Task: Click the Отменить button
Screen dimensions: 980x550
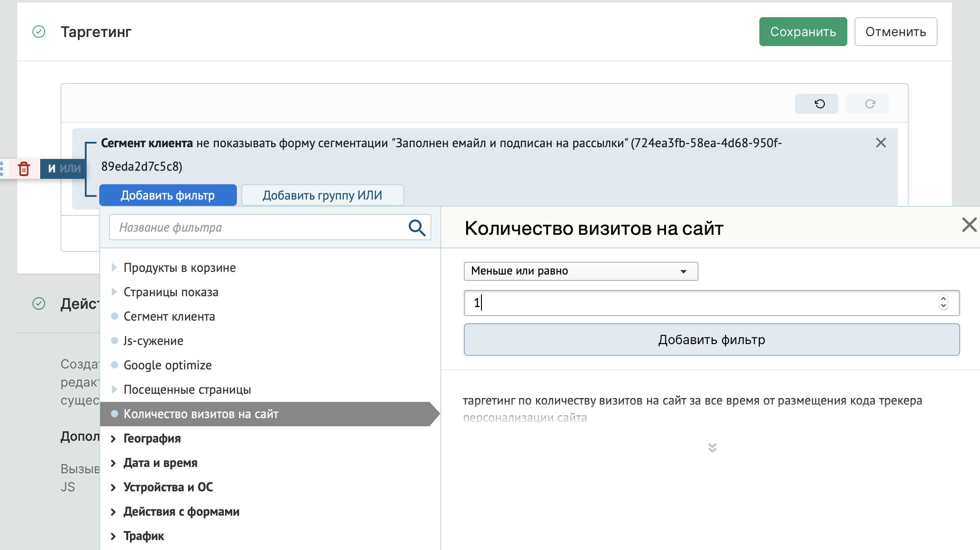Action: pos(896,32)
